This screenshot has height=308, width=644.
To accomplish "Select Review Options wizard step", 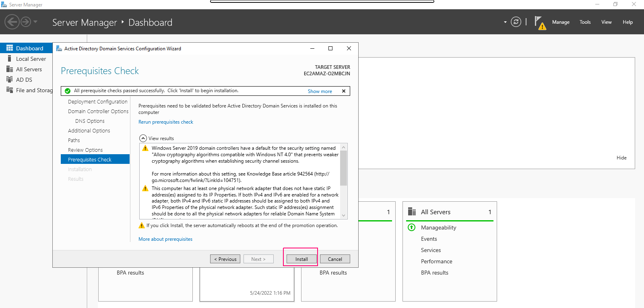I will point(85,150).
